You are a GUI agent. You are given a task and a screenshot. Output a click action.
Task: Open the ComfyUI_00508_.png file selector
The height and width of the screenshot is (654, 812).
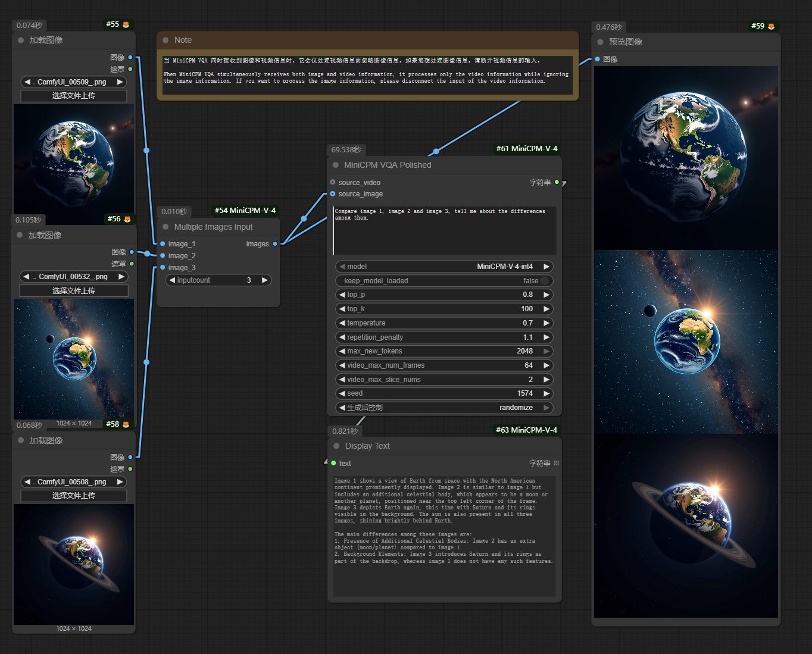[74, 482]
